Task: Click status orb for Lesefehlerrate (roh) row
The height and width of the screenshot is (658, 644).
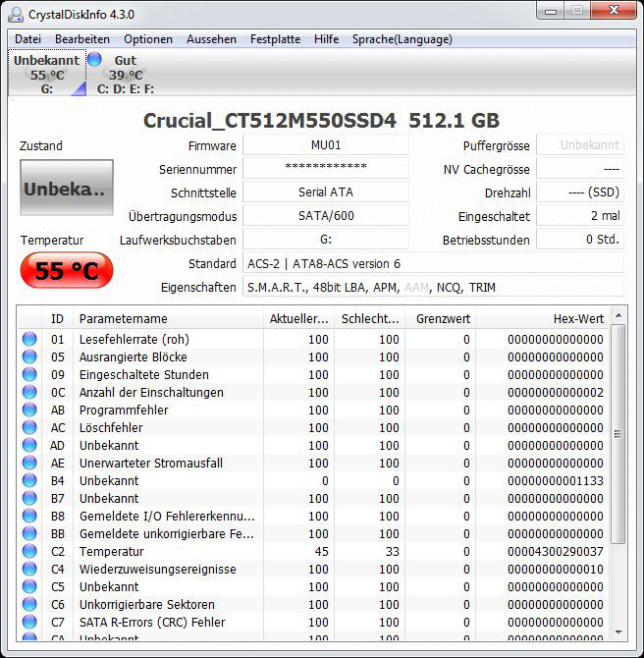Action: tap(29, 339)
